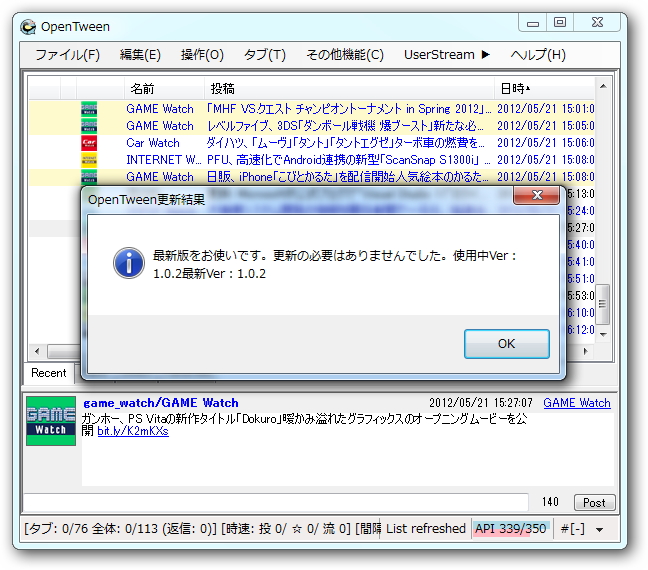
Task: Focus the tweet text input box
Action: click(x=276, y=502)
